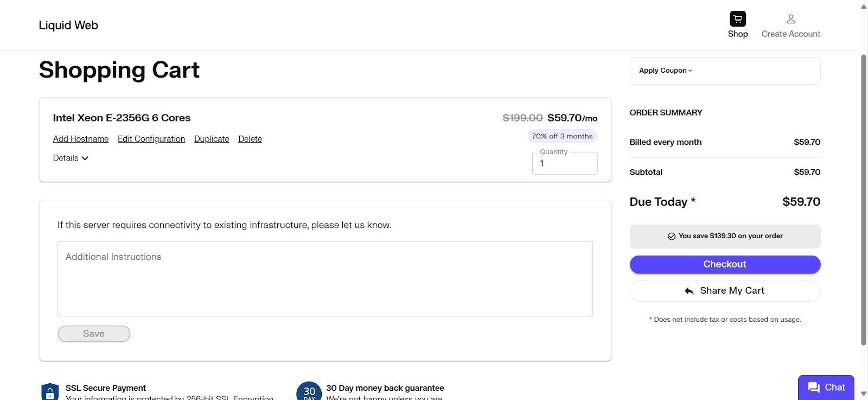Screen dimensions: 868x400
Task: Open Edit Configuration for the server
Action: click(x=151, y=139)
